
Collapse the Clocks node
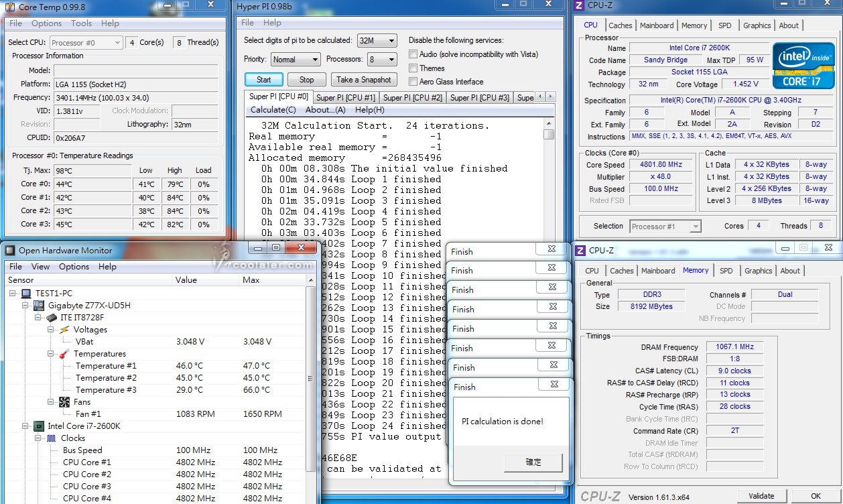[39, 438]
